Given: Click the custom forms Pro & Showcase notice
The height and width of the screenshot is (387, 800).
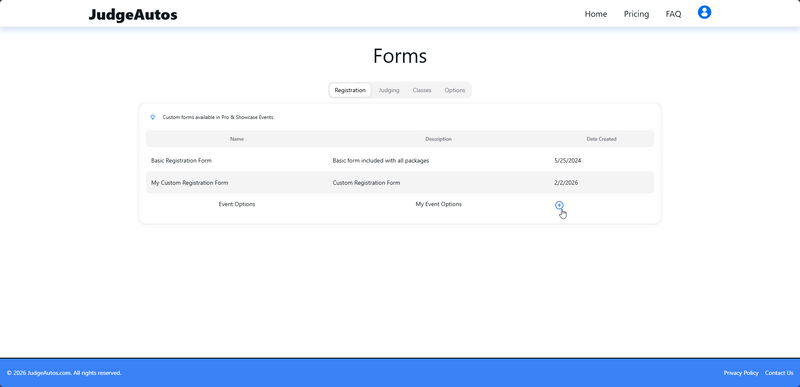Looking at the screenshot, I should click(x=218, y=117).
